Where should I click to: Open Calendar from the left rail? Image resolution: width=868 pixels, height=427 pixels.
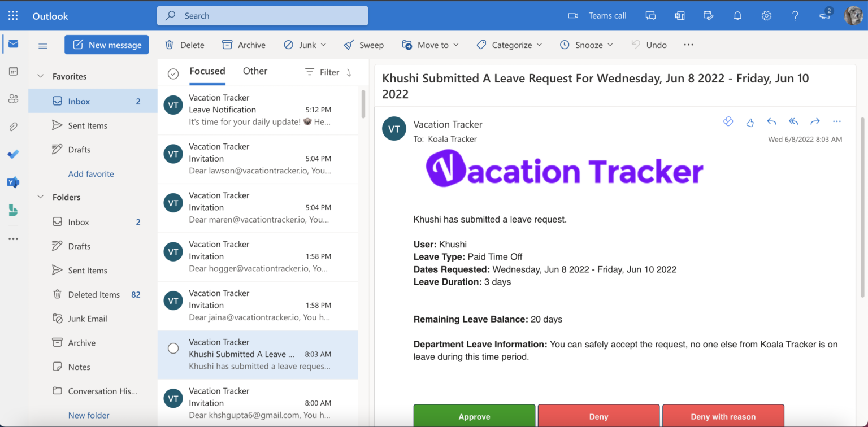tap(13, 72)
